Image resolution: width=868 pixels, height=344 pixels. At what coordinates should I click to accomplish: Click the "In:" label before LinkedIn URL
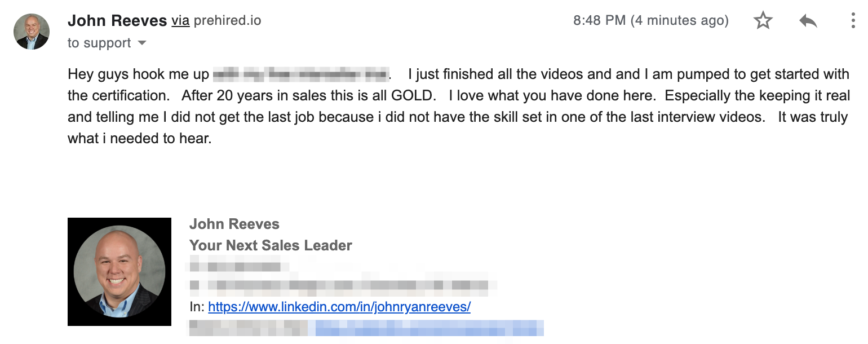(197, 307)
